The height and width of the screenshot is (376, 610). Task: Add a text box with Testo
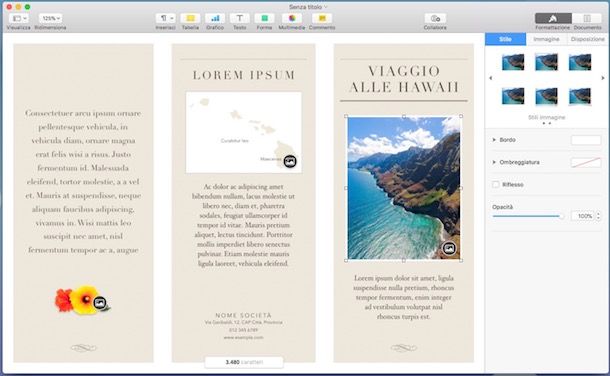point(240,18)
